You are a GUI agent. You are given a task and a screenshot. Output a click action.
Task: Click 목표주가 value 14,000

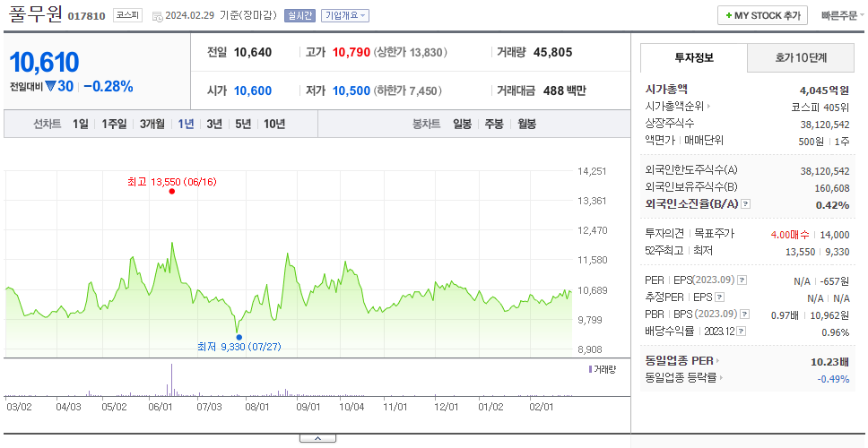tap(835, 235)
